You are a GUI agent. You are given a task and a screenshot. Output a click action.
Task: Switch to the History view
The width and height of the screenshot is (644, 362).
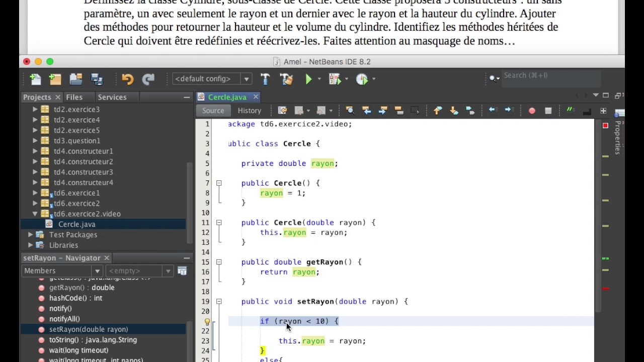coord(250,111)
